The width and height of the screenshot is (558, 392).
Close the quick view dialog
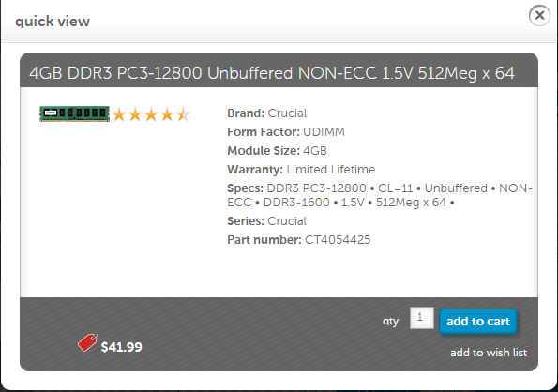[x=539, y=16]
